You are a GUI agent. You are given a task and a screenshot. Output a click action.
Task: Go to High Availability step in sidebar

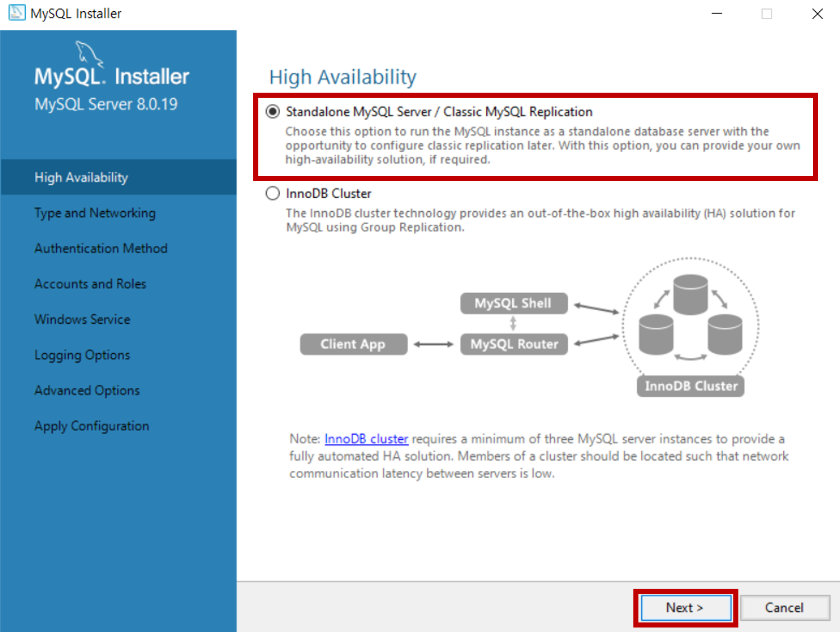[x=118, y=178]
